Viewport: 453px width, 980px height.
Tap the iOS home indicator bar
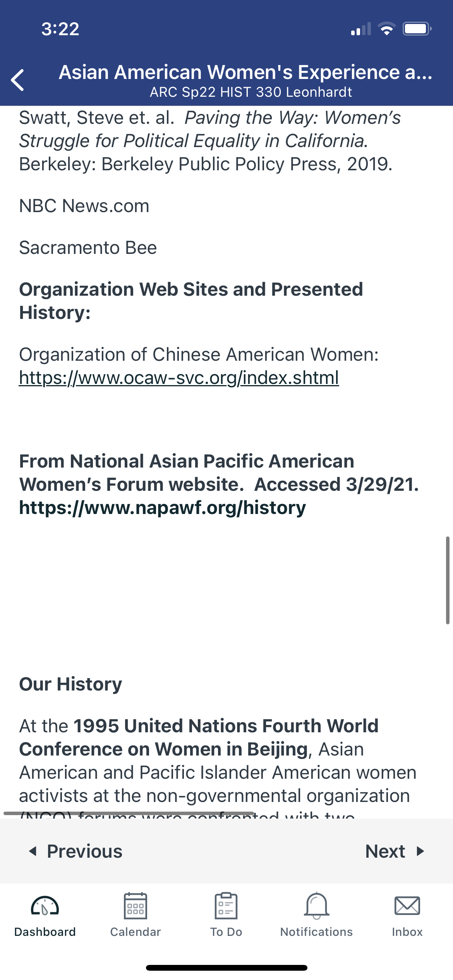point(226,968)
